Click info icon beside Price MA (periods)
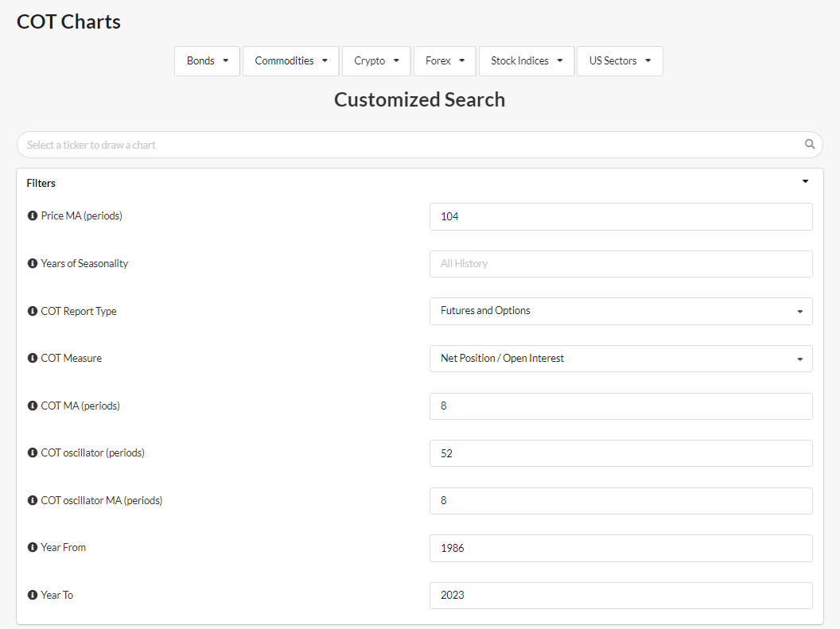840x629 pixels. point(33,216)
